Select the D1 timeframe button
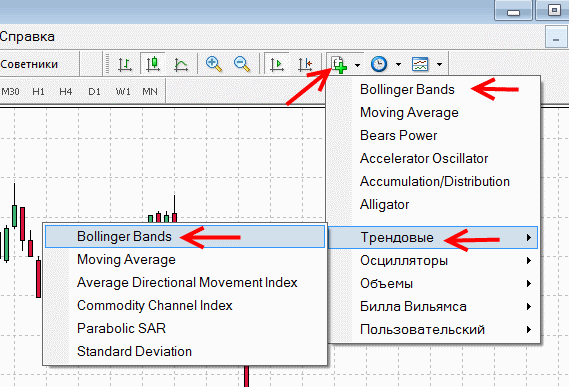Viewport: 569px width, 387px height. [x=94, y=91]
